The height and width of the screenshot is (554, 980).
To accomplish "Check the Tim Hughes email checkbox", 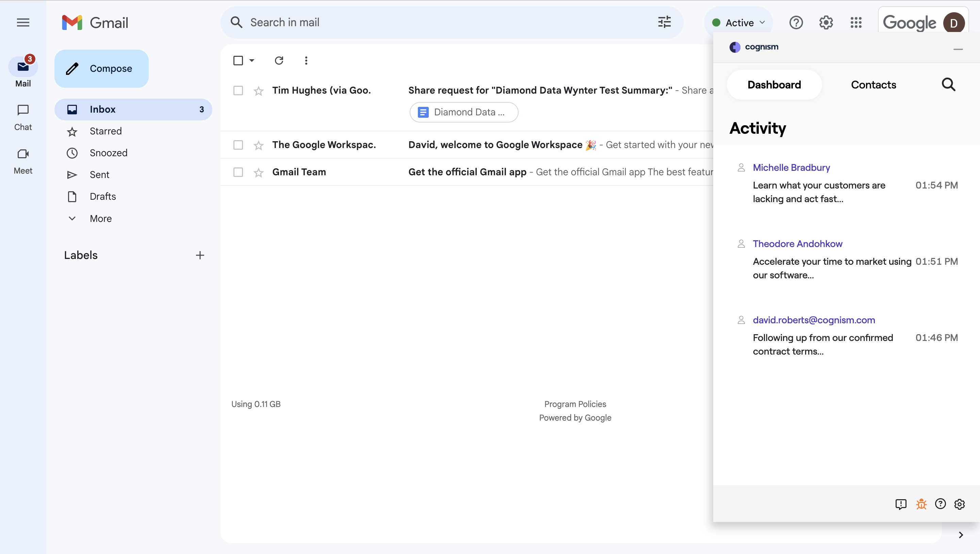I will tap(238, 91).
